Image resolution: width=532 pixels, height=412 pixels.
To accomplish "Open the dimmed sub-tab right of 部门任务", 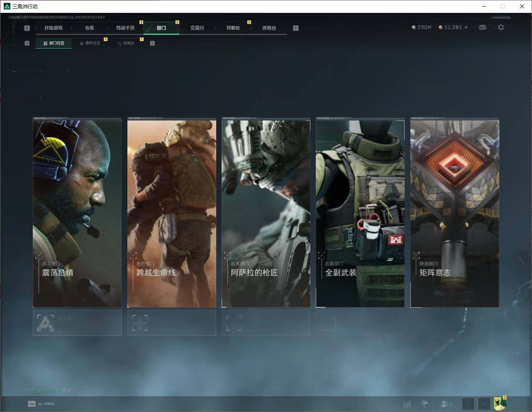I will (90, 43).
